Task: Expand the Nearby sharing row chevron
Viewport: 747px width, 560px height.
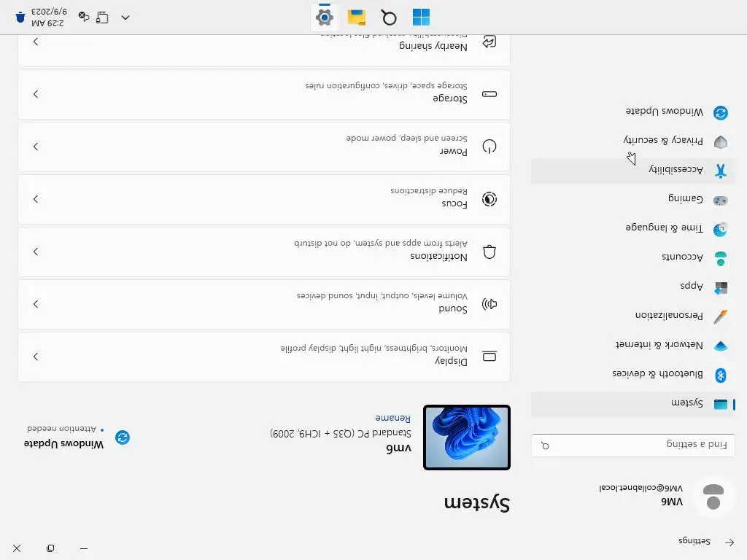Action: tap(36, 42)
